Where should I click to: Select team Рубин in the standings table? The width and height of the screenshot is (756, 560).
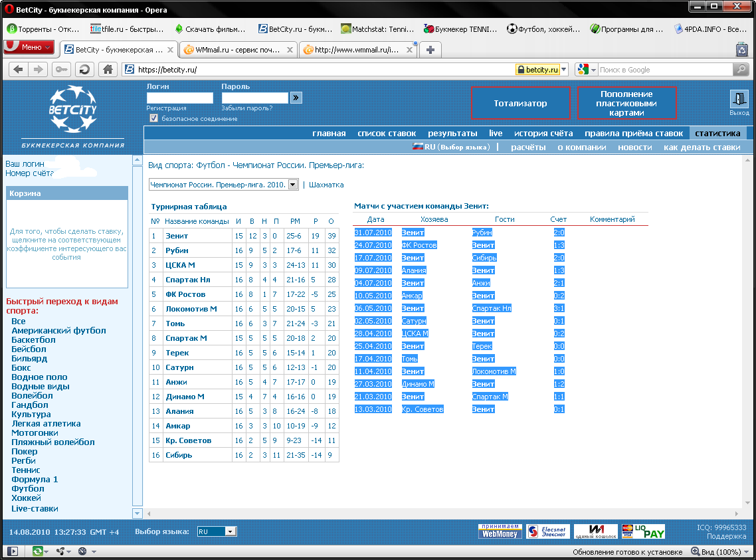point(177,250)
